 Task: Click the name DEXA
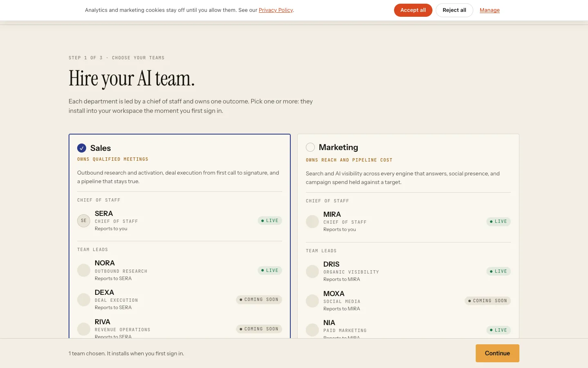point(105,292)
